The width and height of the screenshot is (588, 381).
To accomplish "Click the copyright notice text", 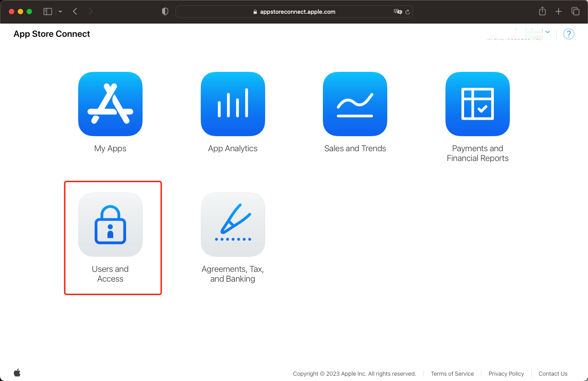I will (x=354, y=373).
